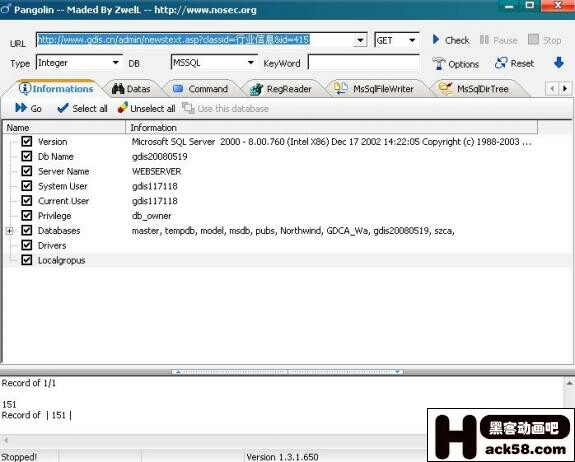575x462 pixels.
Task: Click the Pause icon
Action: [x=484, y=40]
